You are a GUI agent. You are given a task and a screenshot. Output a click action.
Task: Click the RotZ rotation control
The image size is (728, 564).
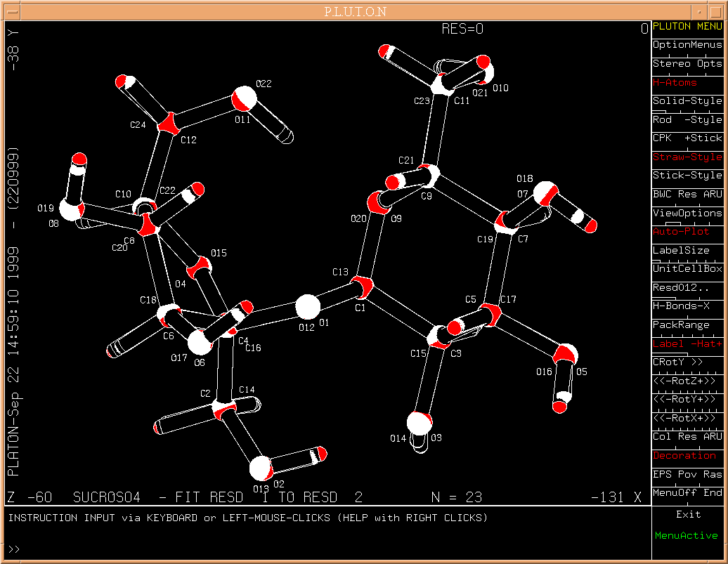(687, 381)
